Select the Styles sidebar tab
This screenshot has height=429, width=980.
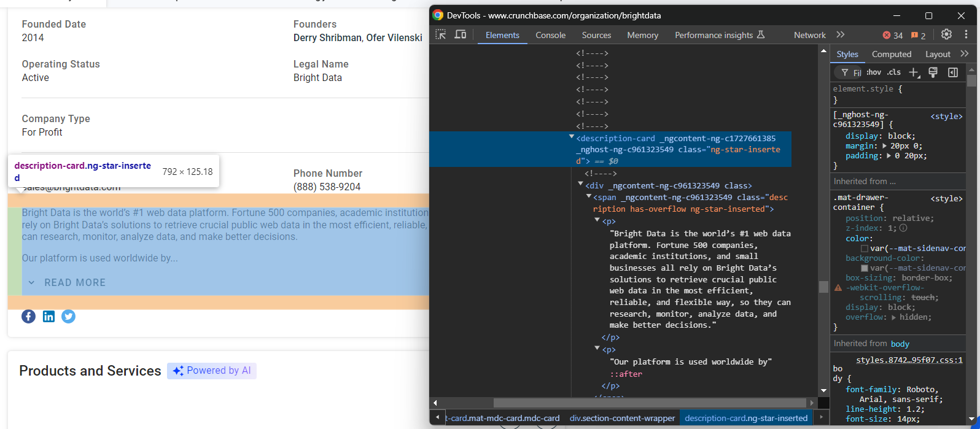[847, 54]
